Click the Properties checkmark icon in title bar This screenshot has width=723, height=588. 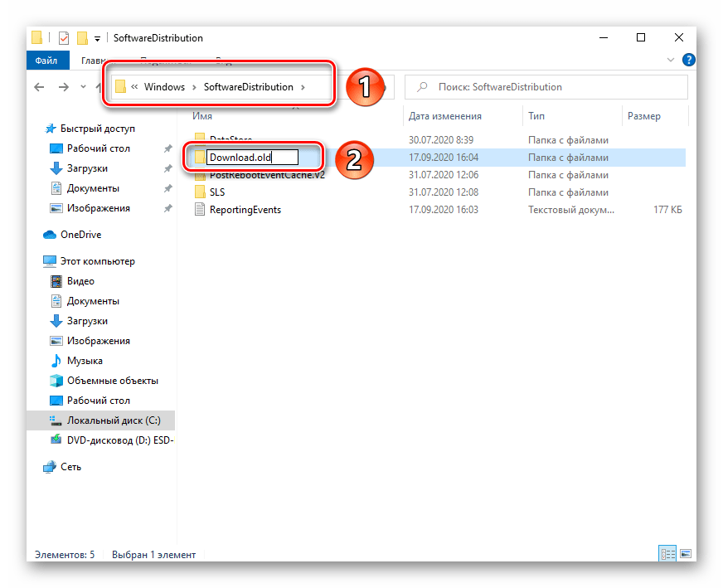tap(64, 38)
